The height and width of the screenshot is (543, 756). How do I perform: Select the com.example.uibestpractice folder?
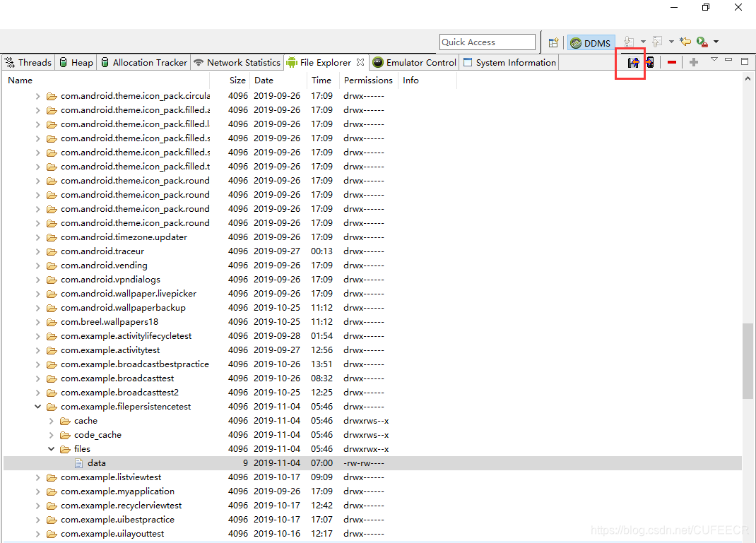pyautogui.click(x=118, y=520)
